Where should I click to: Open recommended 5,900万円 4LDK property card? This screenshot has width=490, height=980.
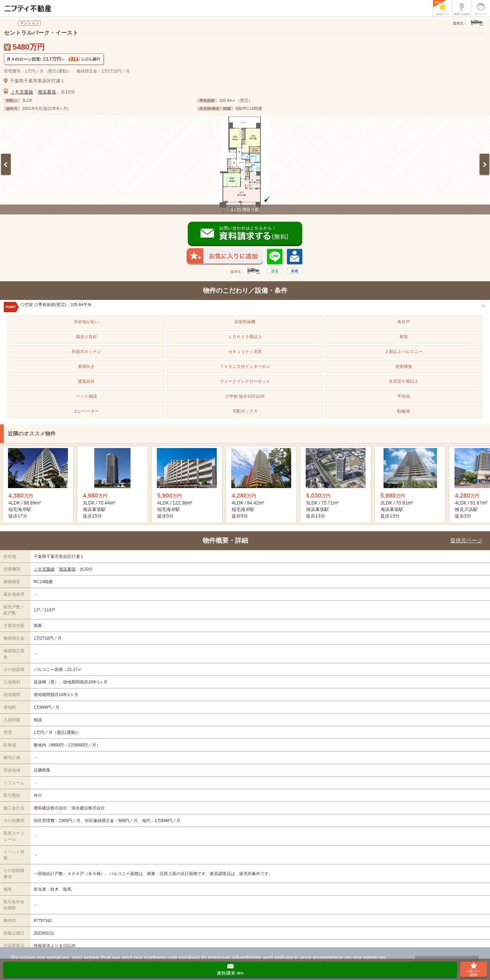187,484
